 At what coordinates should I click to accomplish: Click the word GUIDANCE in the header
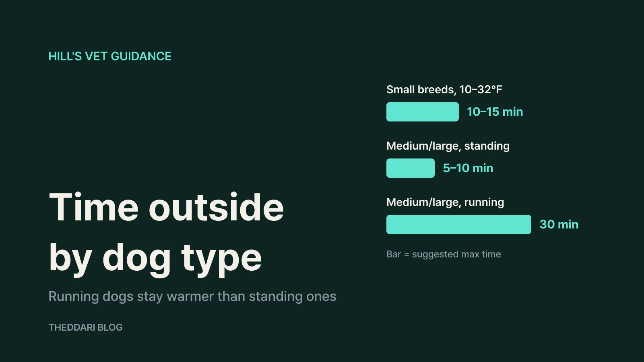click(x=141, y=56)
